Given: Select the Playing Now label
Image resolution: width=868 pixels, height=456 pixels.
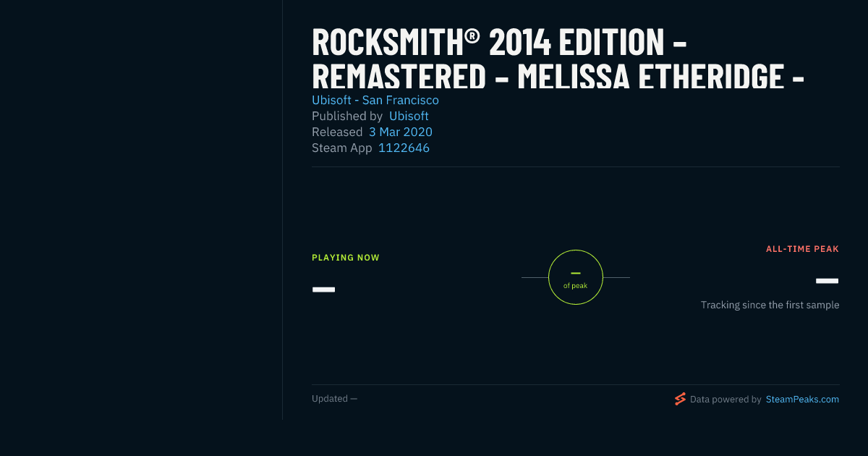Looking at the screenshot, I should [346, 258].
